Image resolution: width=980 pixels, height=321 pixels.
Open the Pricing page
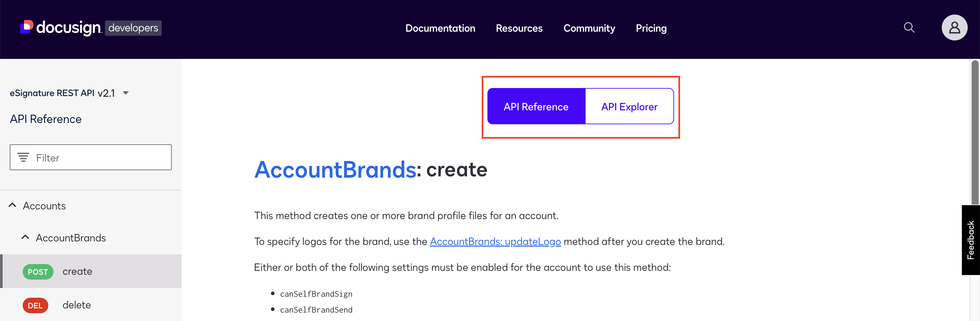coord(651,28)
